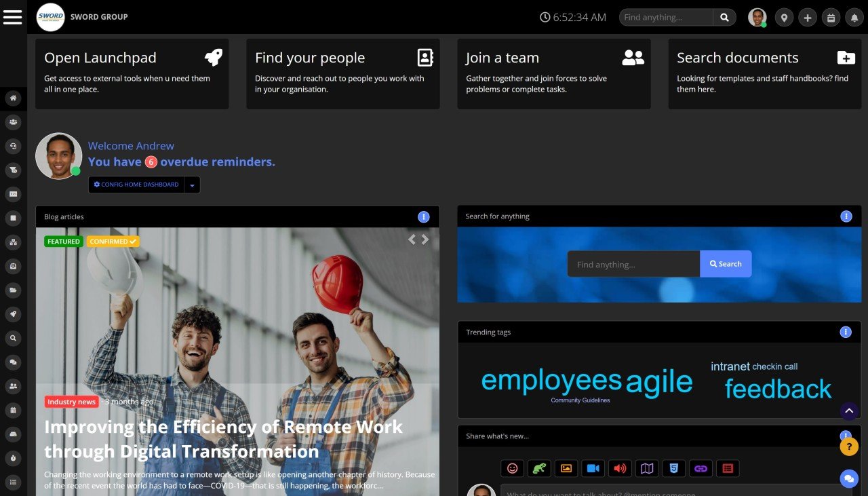The image size is (868, 496).
Task: Open the overdue reminders link for Andrew
Action: (x=181, y=161)
